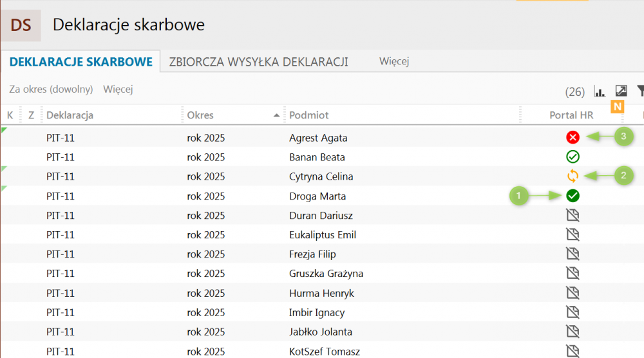Open the bar chart icon in toolbar

(600, 91)
